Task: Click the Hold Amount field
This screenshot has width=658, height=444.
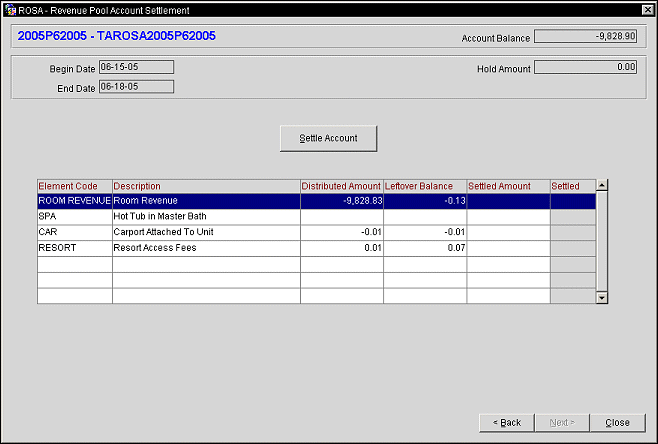Action: tap(585, 68)
